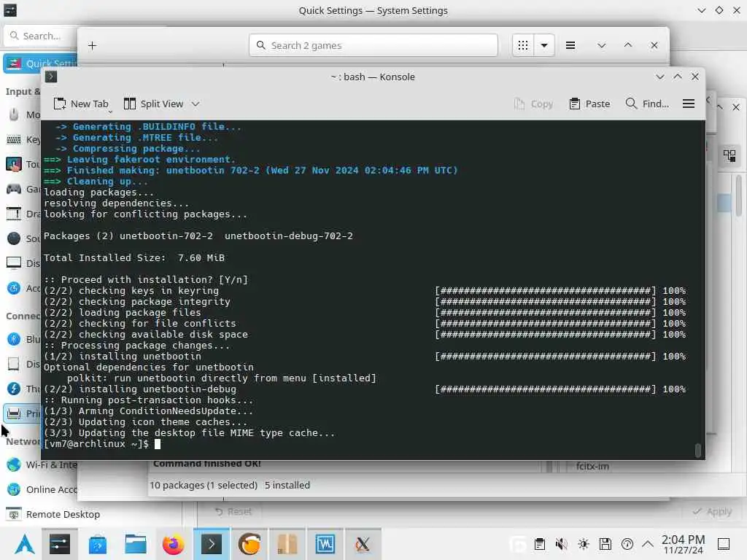Click the Sound sidebar icon
This screenshot has width=747, height=560.
14,238
